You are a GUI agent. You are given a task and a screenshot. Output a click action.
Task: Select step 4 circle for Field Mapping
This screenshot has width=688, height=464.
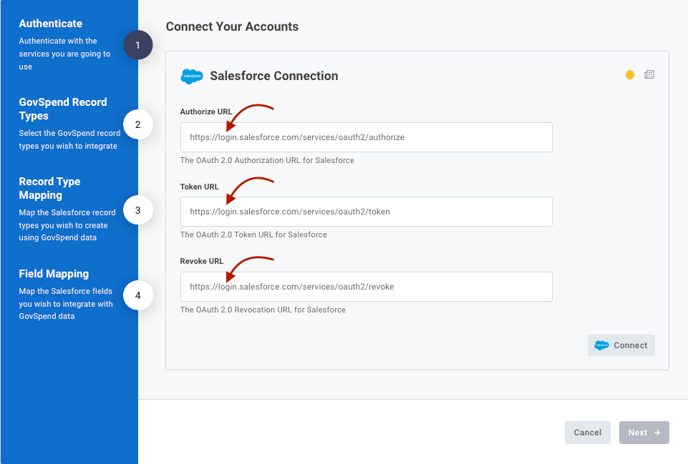138,295
